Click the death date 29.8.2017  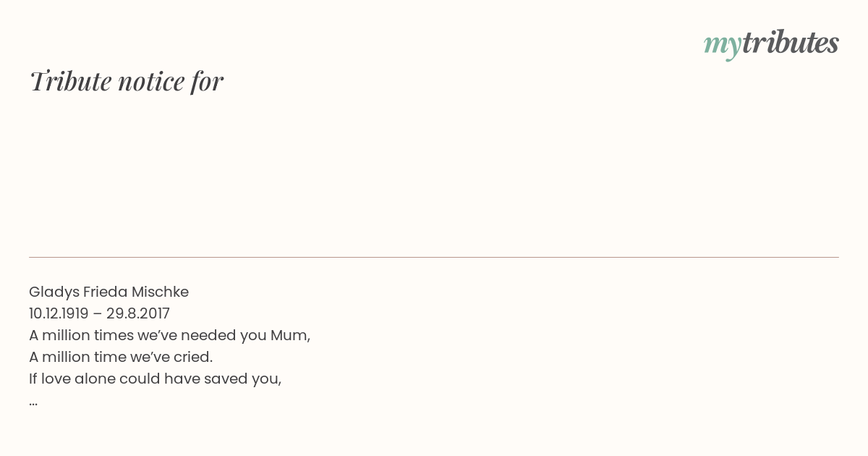point(138,313)
